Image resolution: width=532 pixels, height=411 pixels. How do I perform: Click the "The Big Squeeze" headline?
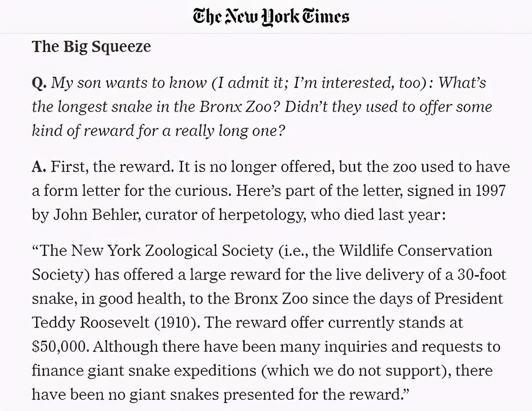91,46
